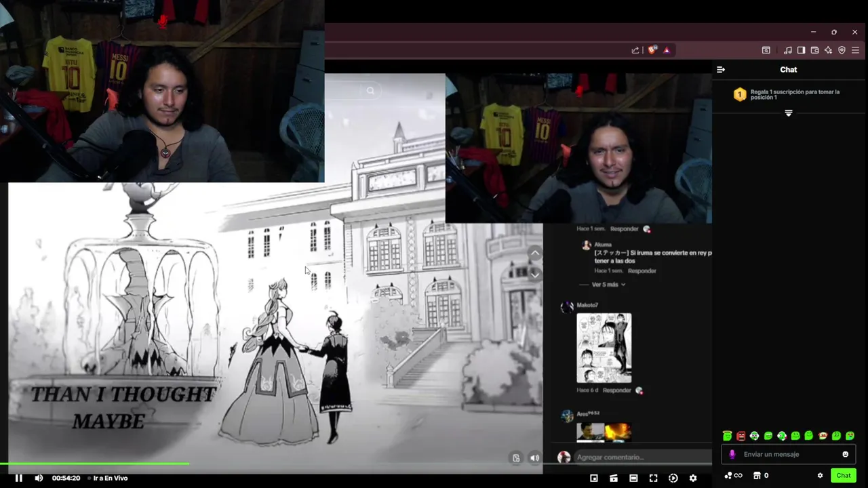This screenshot has width=868, height=488.
Task: Click the reaction icon beside top Responder
Action: tap(646, 229)
